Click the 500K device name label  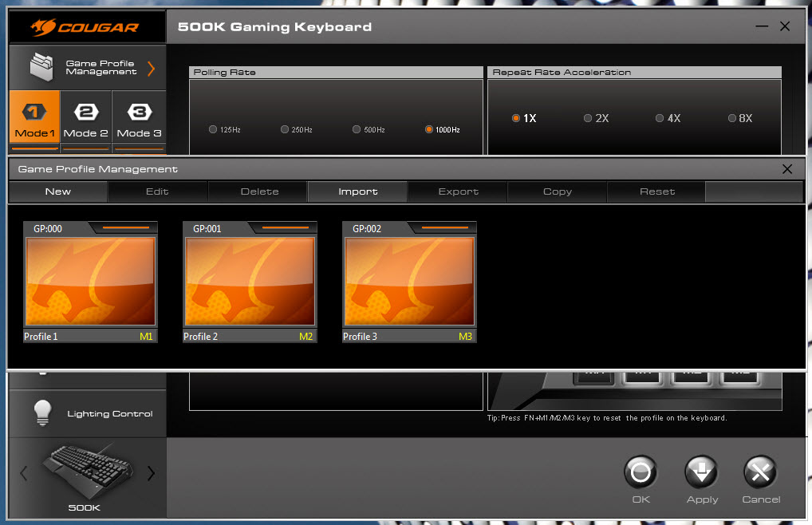click(85, 508)
